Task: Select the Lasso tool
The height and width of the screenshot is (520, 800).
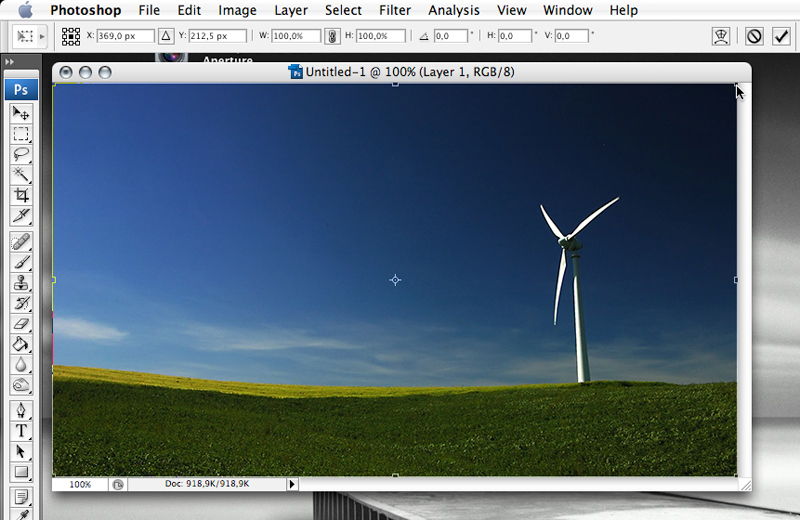Action: [21, 155]
